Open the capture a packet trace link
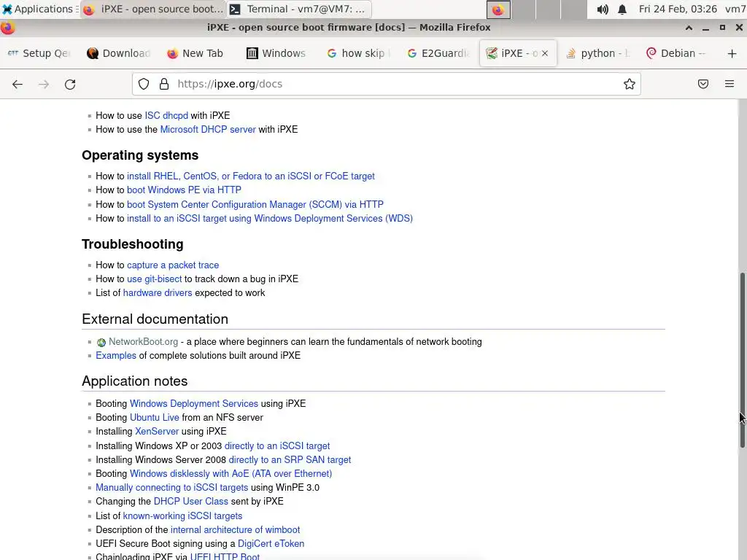 pos(173,265)
